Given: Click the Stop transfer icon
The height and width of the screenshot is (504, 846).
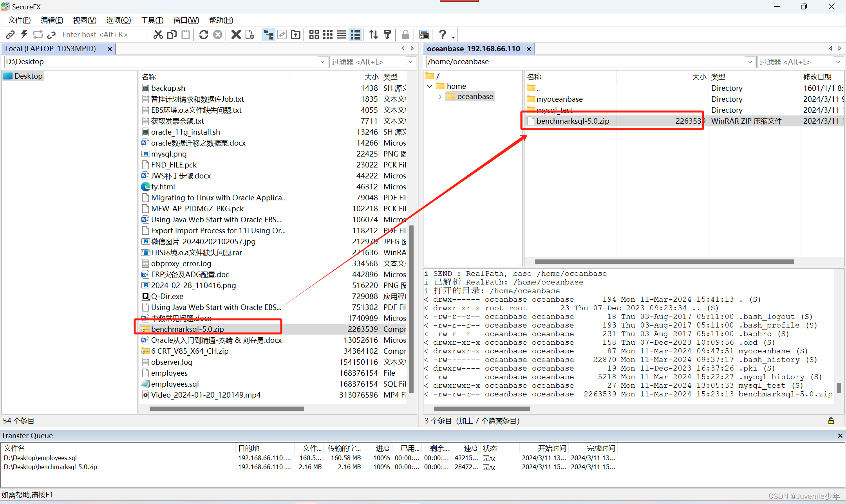Looking at the screenshot, I should (218, 35).
